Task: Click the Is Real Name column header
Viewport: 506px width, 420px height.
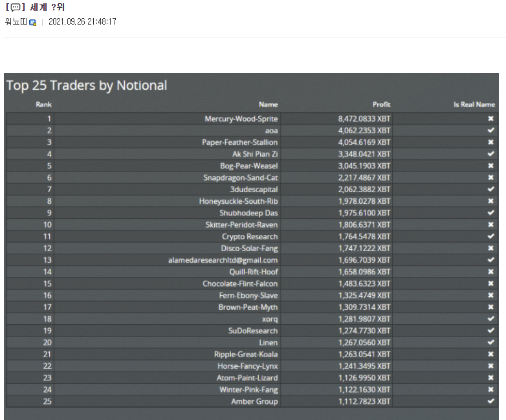Action: [474, 104]
